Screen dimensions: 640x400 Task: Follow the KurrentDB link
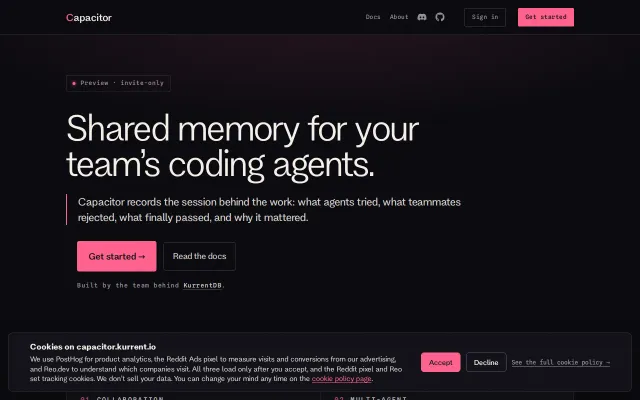pos(202,285)
